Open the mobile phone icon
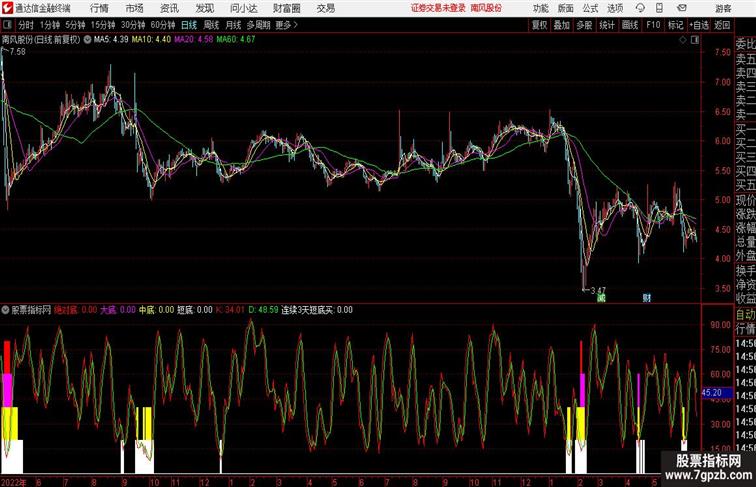This screenshot has width=756, height=487. click(x=659, y=8)
